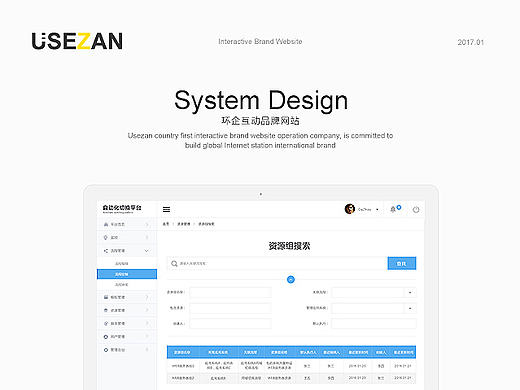Click the box icon in sidebar menu

tap(106, 310)
